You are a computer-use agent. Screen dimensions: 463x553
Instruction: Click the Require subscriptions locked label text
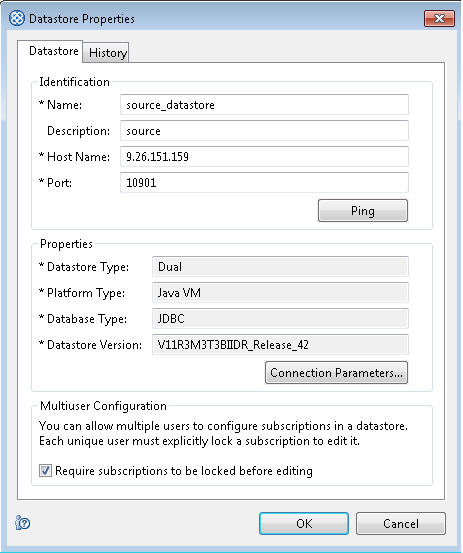184,471
